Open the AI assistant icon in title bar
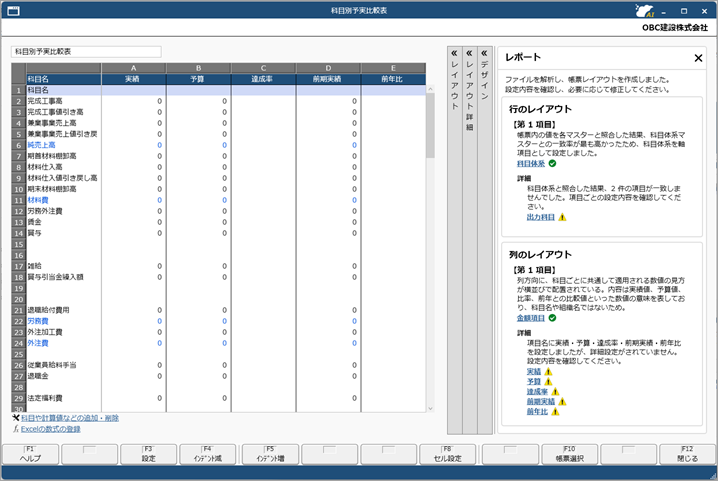Image resolution: width=718 pixels, height=481 pixels. coord(644,11)
